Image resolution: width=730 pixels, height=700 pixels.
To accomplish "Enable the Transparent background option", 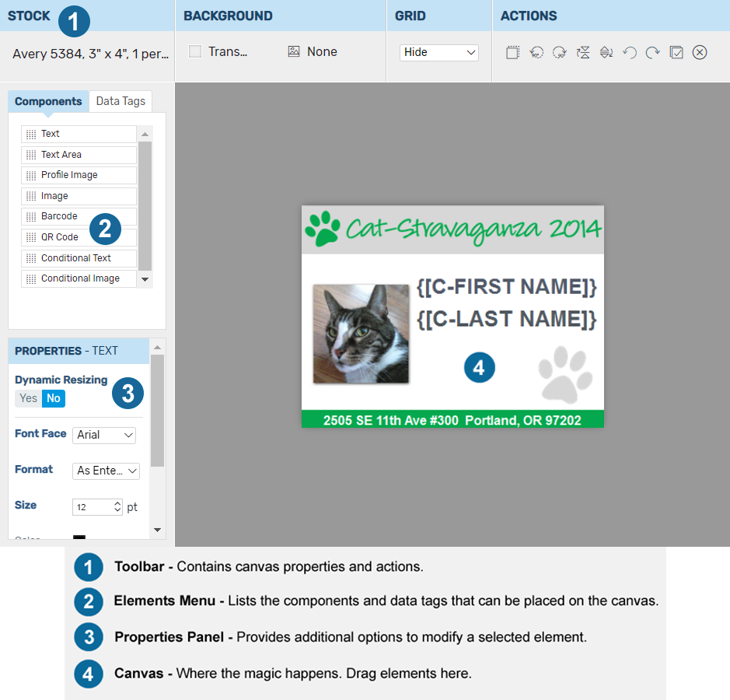I will [x=192, y=51].
